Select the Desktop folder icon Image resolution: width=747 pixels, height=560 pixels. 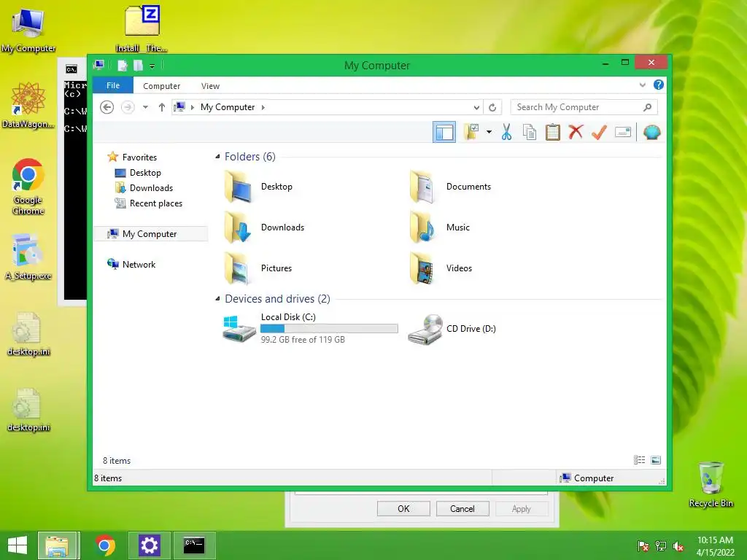239,187
